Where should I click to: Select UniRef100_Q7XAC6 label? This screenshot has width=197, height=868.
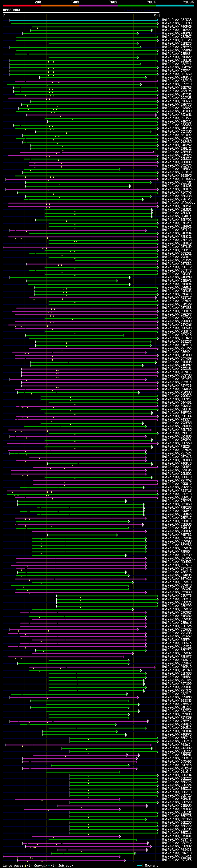pos(177,139)
